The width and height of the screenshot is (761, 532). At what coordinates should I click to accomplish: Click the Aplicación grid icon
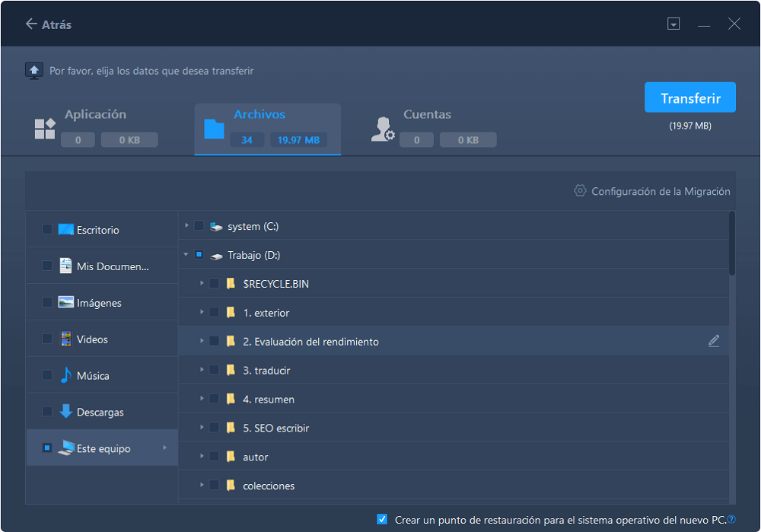tap(45, 129)
